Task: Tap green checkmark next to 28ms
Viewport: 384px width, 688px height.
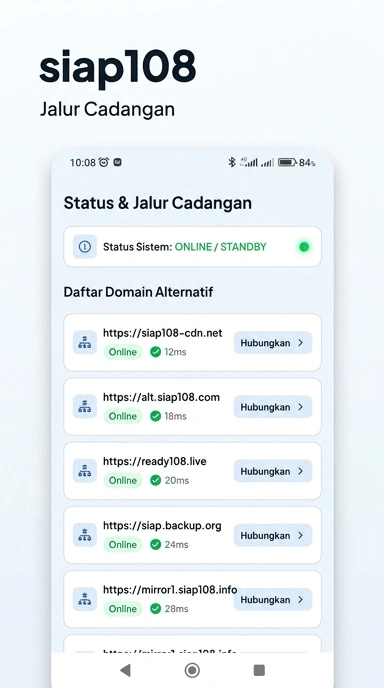Action: [x=155, y=609]
